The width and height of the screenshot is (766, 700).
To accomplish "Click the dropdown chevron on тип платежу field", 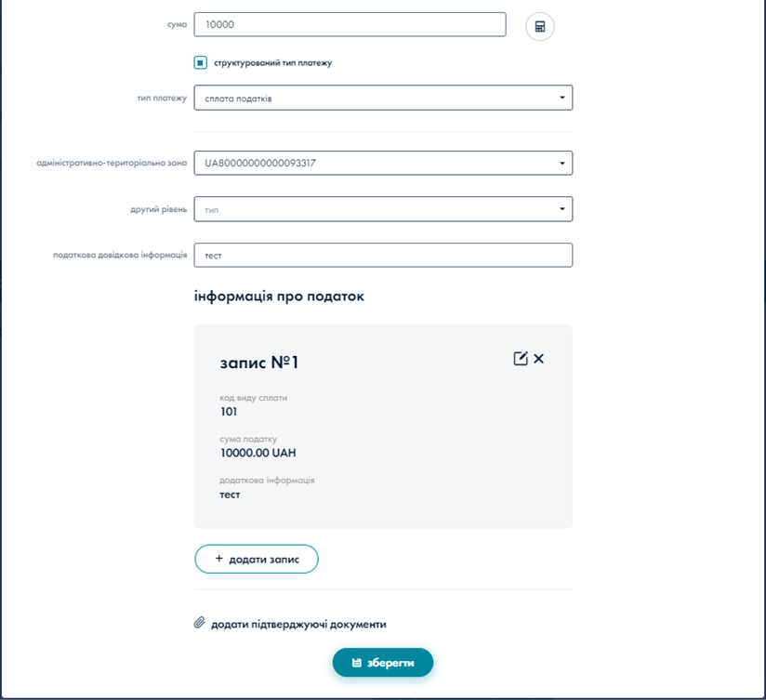I will pyautogui.click(x=561, y=97).
